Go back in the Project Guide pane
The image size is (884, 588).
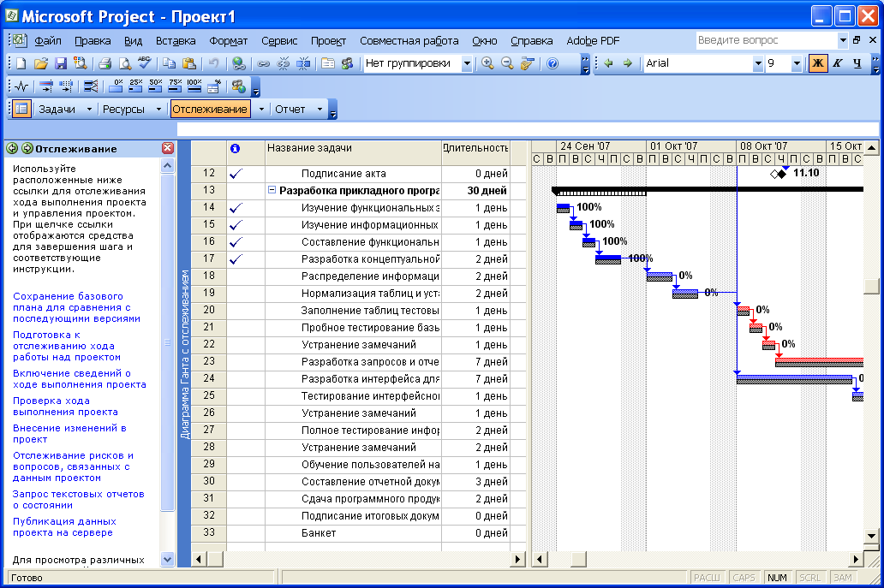coord(12,148)
